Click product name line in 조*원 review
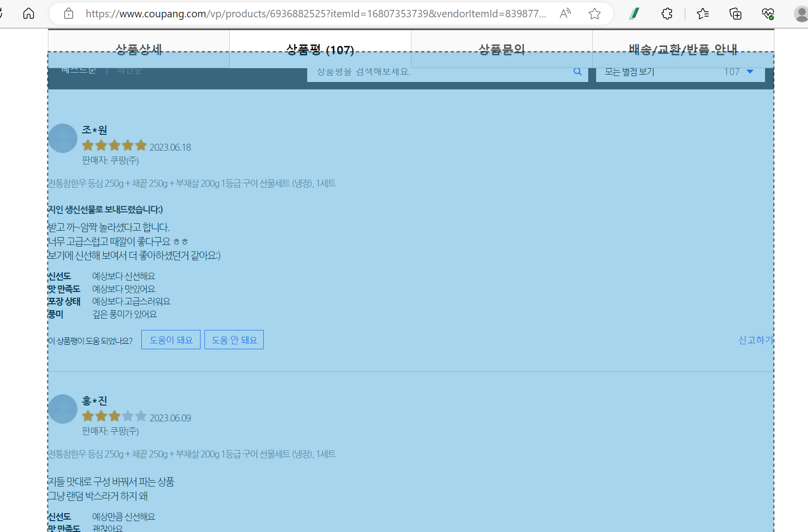 click(x=192, y=183)
